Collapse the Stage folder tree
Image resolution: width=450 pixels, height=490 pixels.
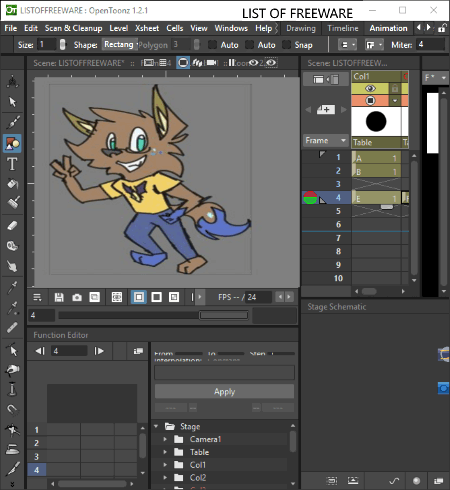156,426
